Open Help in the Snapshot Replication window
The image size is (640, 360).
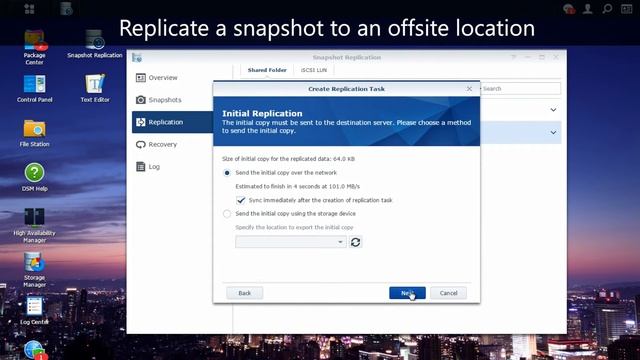[x=514, y=57]
